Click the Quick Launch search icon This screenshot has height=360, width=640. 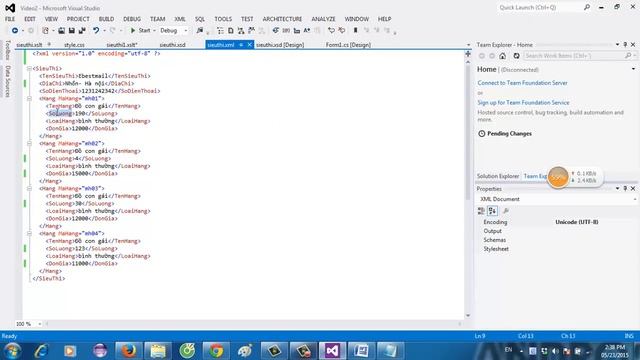587,7
